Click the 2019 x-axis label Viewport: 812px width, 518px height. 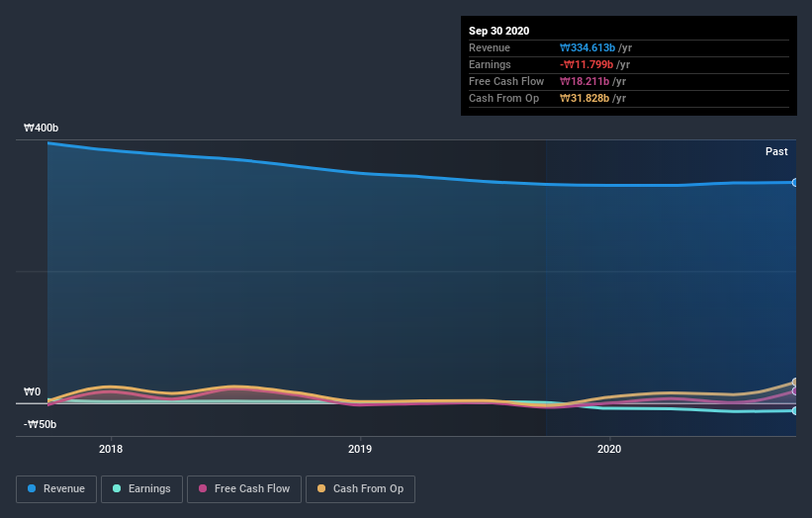(x=360, y=449)
